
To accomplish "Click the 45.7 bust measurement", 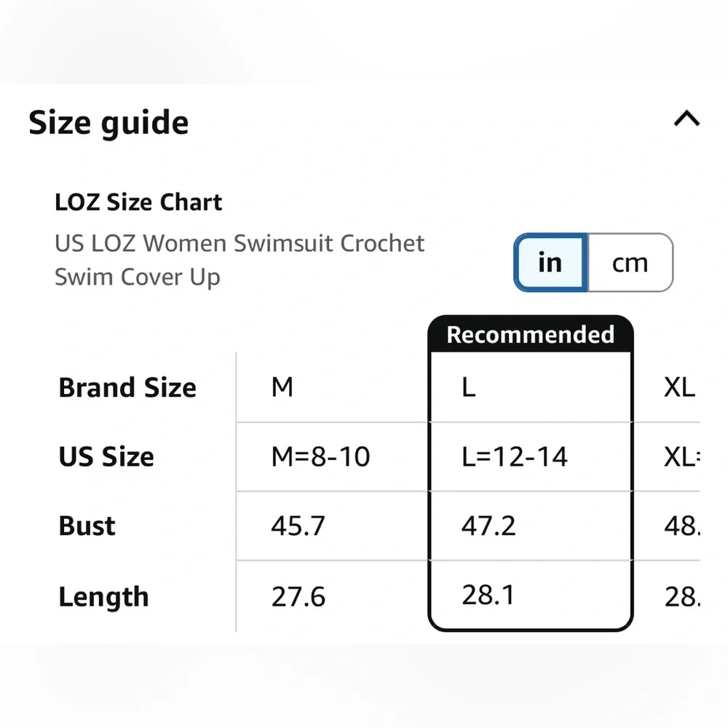I will pos(298,526).
